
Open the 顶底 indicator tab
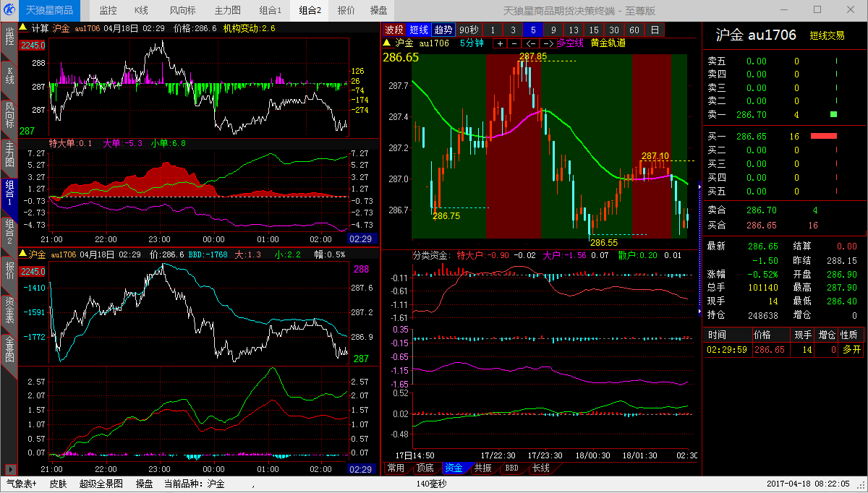(x=425, y=468)
